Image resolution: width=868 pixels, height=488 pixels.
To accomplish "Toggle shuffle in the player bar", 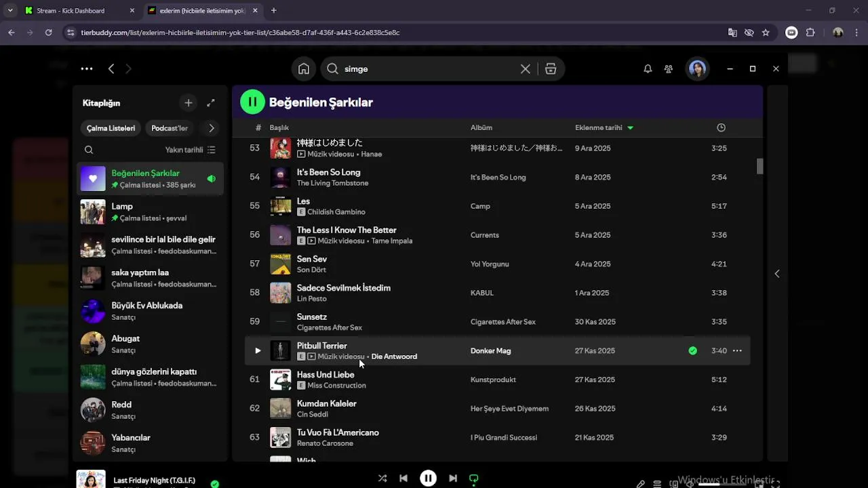I will (x=382, y=478).
